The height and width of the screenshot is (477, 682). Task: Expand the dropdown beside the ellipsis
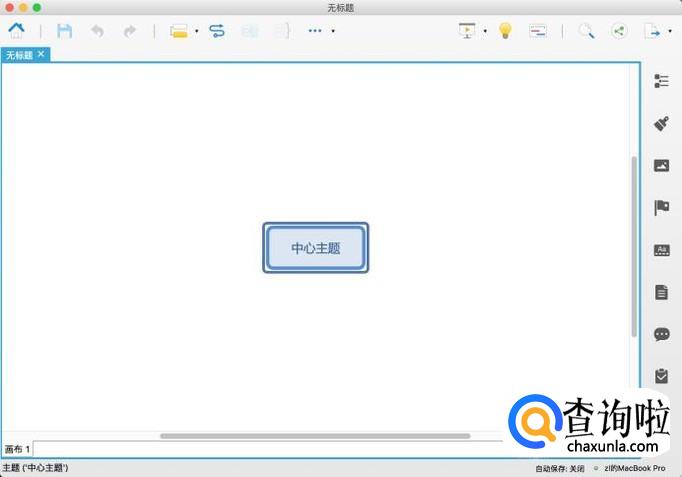tap(333, 31)
